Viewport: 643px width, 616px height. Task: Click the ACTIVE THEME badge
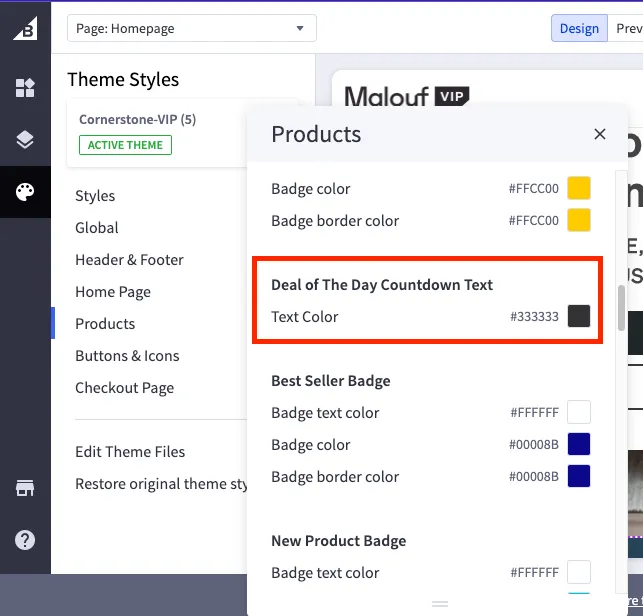(x=126, y=145)
